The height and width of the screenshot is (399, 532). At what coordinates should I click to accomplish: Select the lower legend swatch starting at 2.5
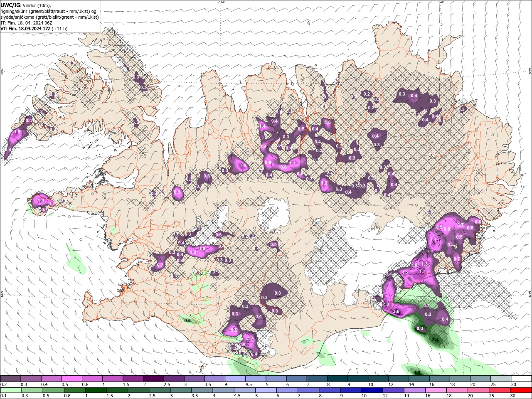160,390
